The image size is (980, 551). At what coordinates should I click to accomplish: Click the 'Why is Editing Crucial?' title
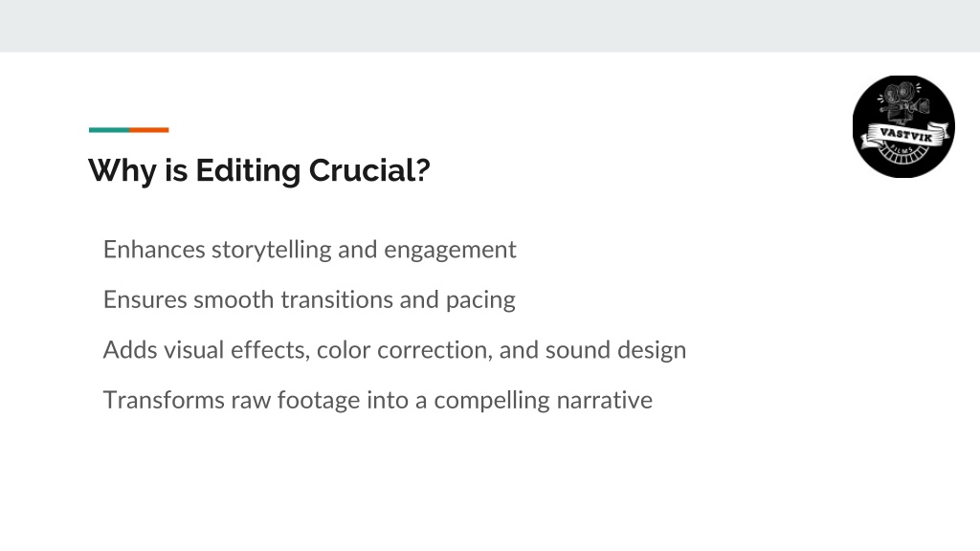click(x=258, y=170)
